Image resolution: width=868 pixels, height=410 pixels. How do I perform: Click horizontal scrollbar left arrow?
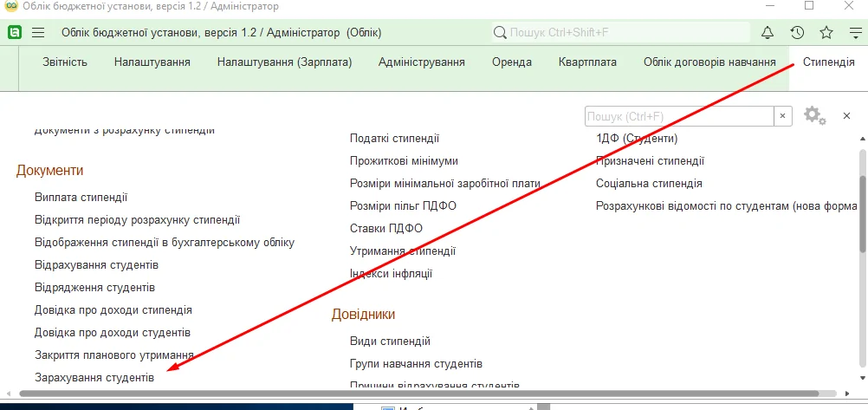tap(8, 394)
